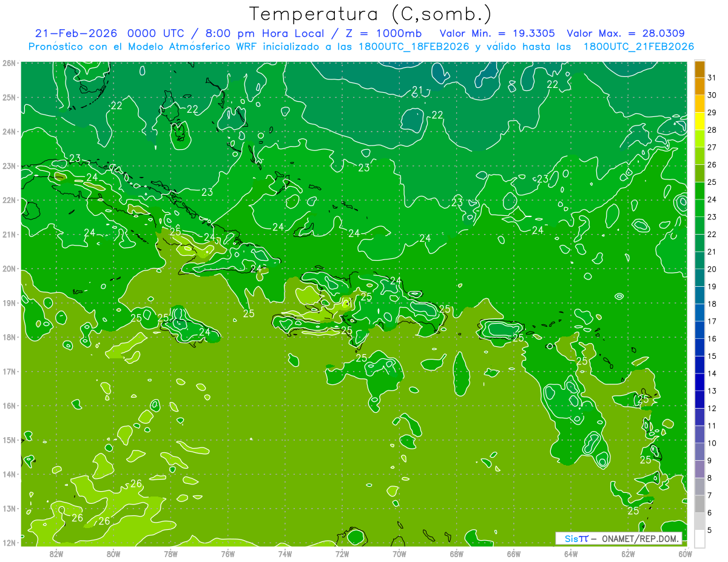Click the 74W longitude label

click(285, 554)
